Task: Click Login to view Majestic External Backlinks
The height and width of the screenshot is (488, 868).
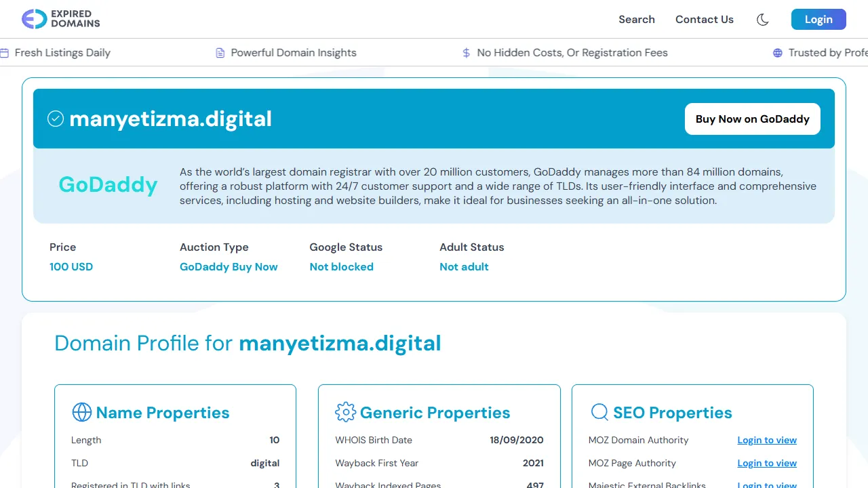Action: pyautogui.click(x=767, y=484)
